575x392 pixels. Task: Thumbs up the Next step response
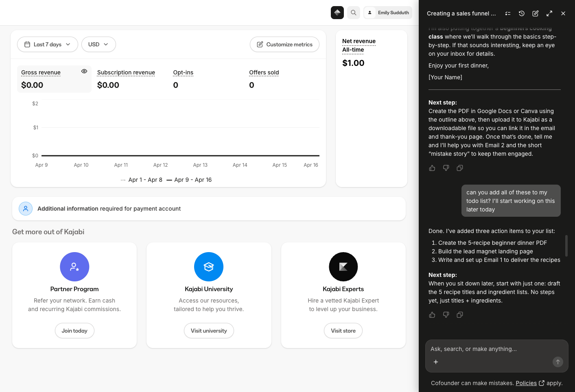(432, 314)
